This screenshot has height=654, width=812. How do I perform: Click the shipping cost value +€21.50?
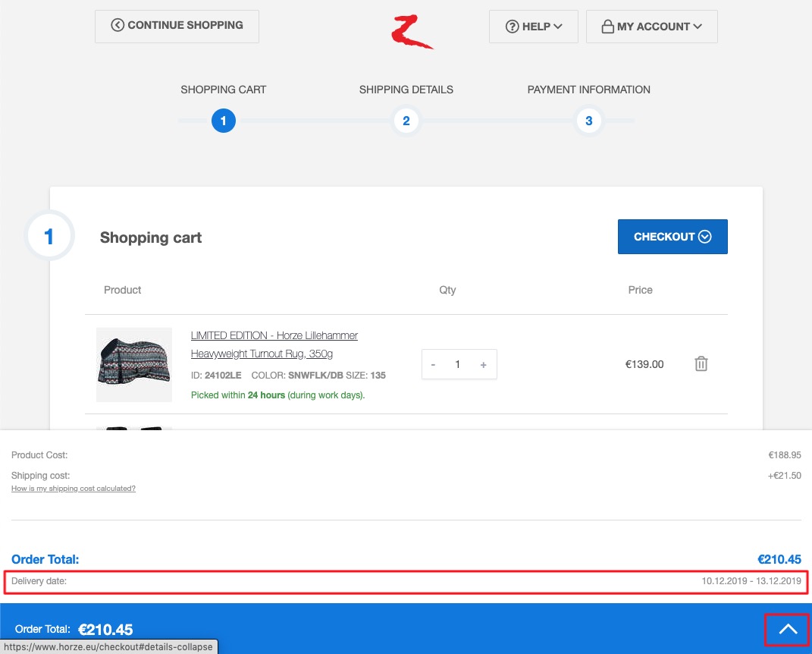(784, 476)
